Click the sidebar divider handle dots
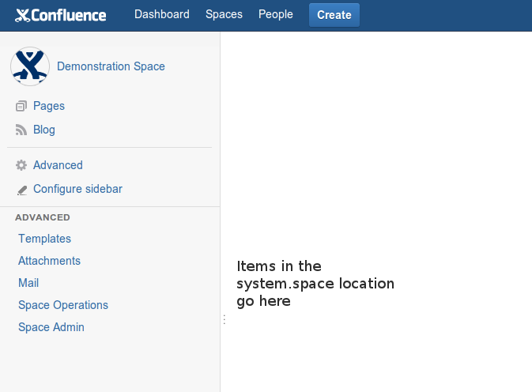 coord(224,319)
